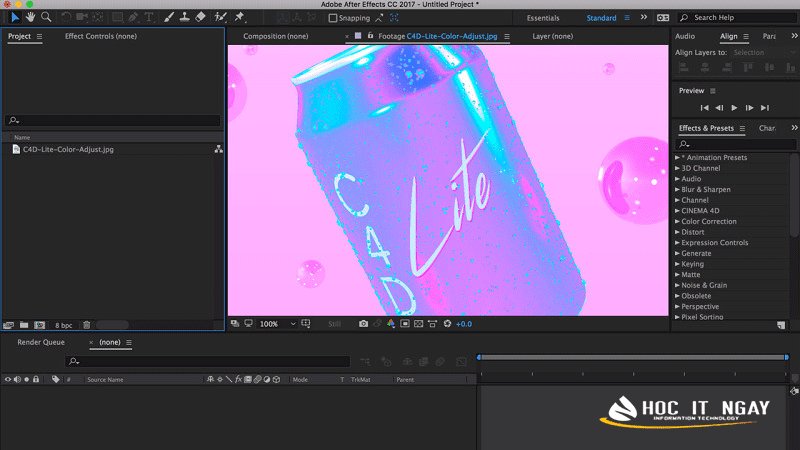Select the Pen tool
Screen dimensions: 800x450
coord(133,17)
